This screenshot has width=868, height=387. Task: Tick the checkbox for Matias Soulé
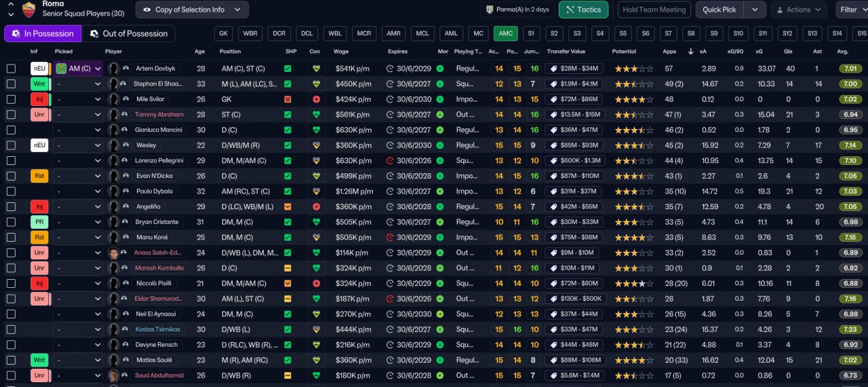point(11,360)
